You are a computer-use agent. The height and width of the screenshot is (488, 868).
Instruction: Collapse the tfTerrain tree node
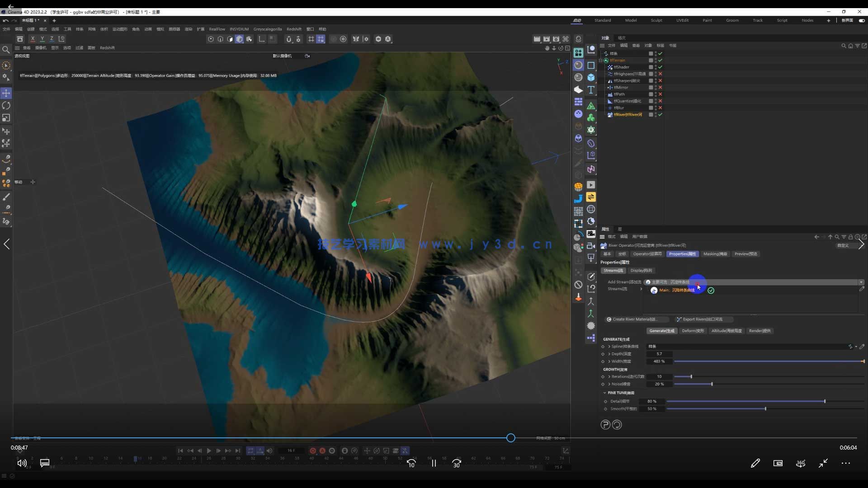coord(601,60)
